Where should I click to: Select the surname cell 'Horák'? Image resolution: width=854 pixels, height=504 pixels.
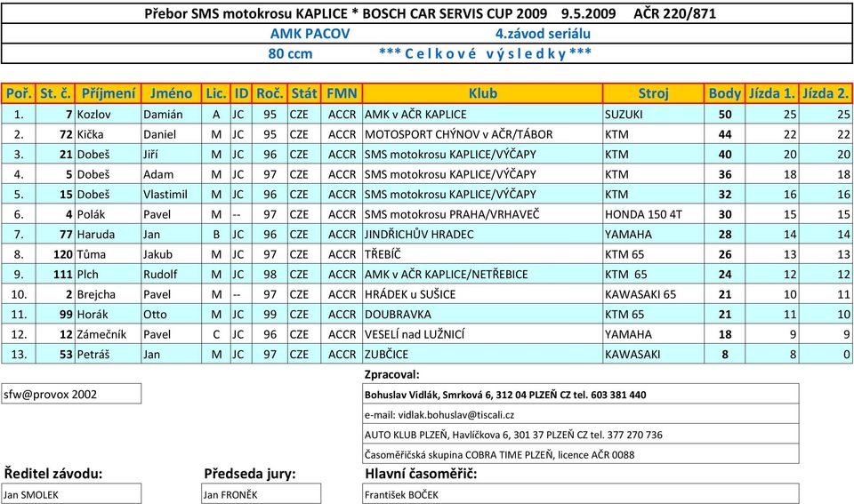(x=109, y=315)
